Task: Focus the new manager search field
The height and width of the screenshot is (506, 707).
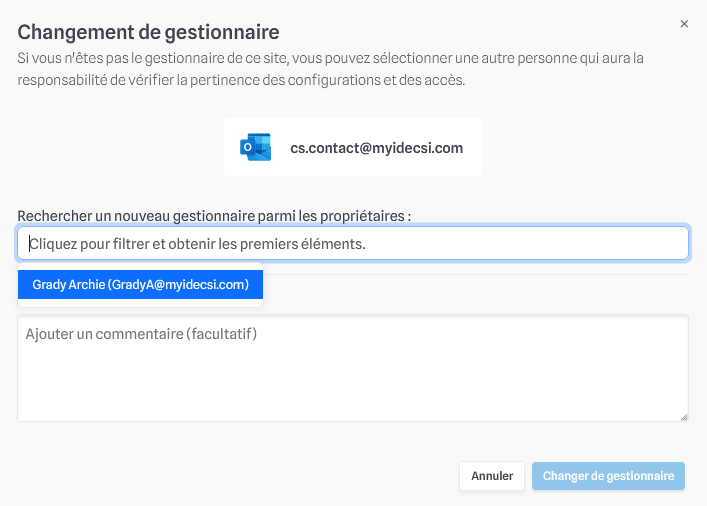Action: pos(353,244)
